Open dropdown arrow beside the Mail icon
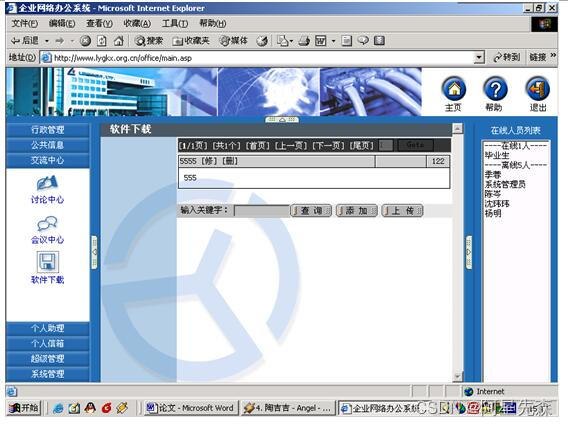The width and height of the screenshot is (568, 426). pos(291,41)
